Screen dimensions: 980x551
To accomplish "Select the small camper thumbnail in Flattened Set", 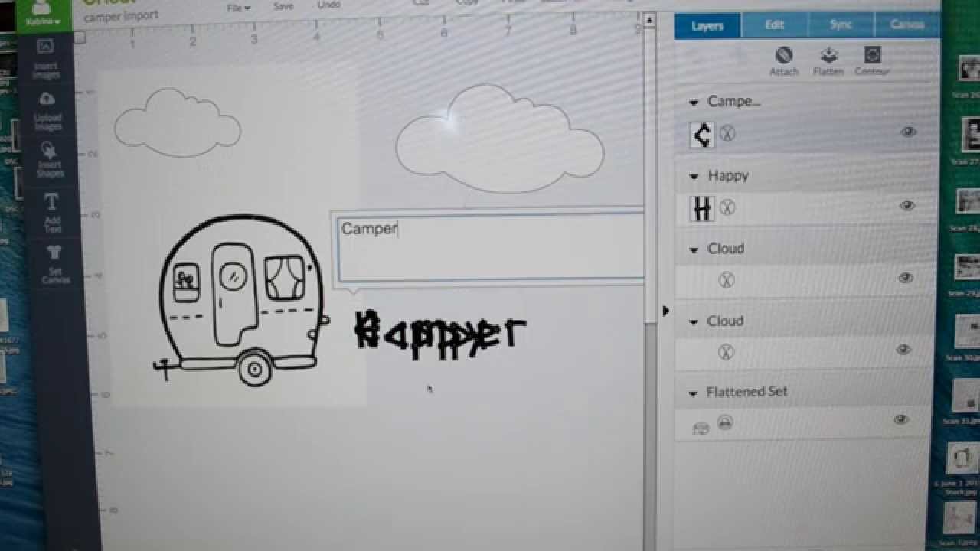I will (700, 429).
